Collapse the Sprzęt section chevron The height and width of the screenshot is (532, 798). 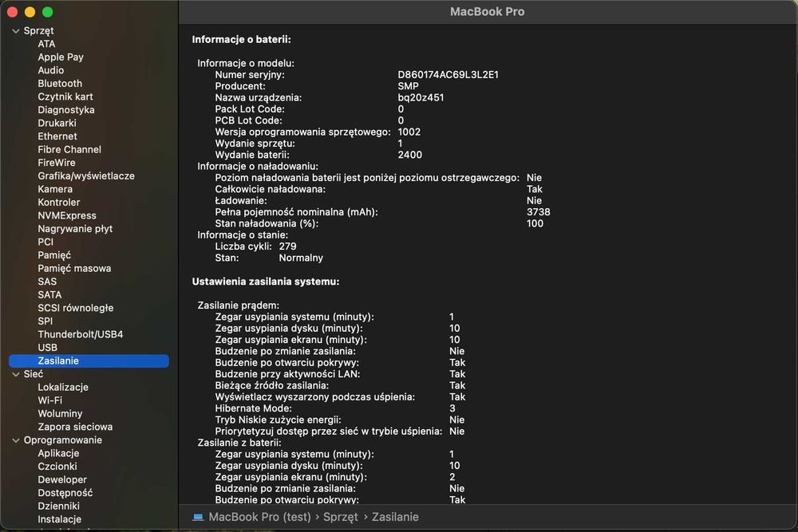pyautogui.click(x=16, y=31)
